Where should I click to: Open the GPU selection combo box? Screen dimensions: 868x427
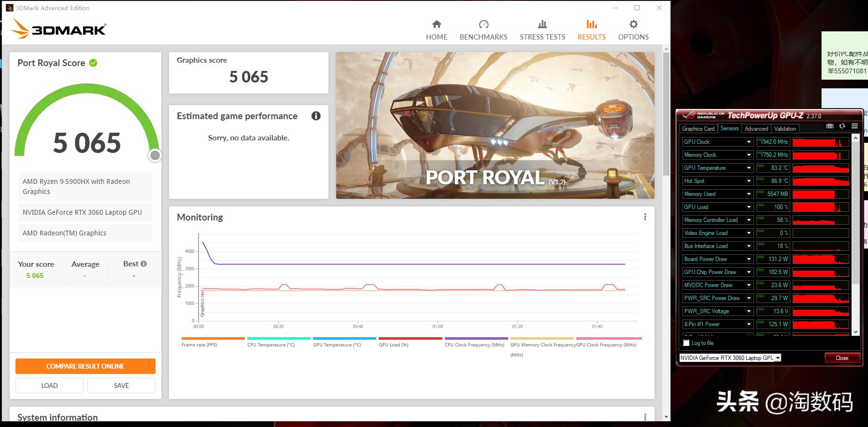(x=730, y=358)
